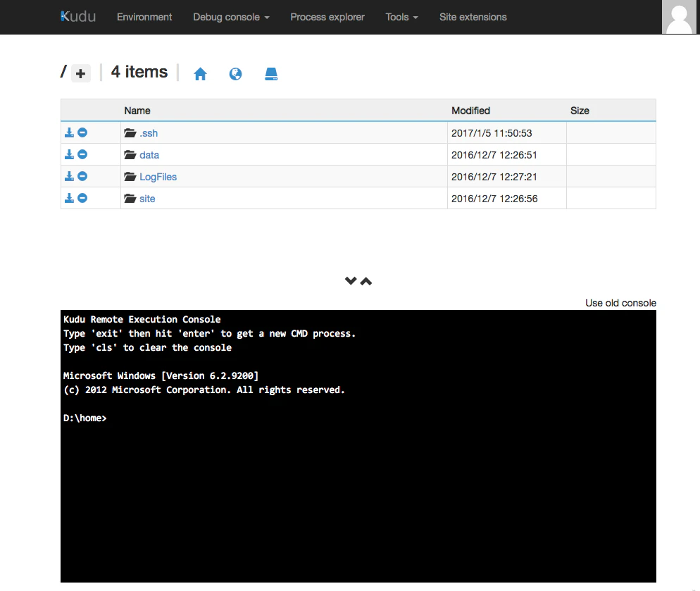Delete the data folder
Image resolution: width=700 pixels, height=591 pixels.
click(82, 154)
